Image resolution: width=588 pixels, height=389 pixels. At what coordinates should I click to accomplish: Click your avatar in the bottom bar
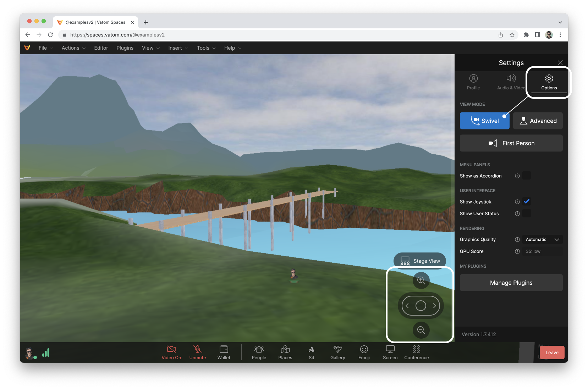pyautogui.click(x=30, y=353)
